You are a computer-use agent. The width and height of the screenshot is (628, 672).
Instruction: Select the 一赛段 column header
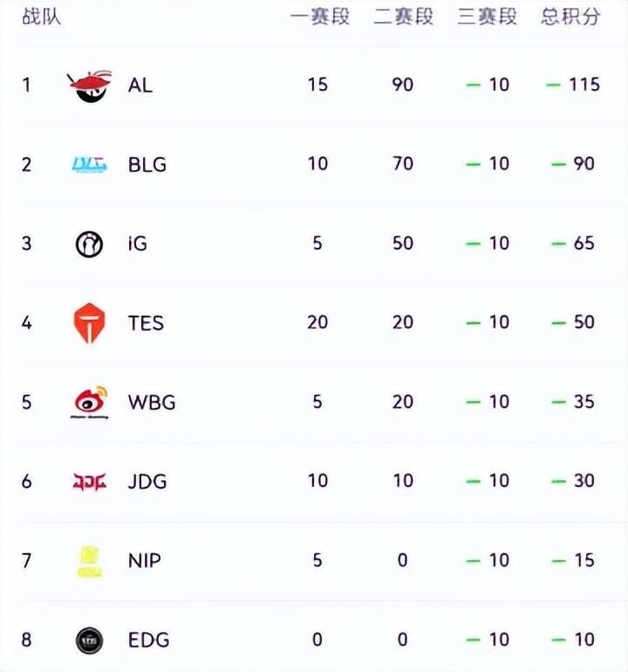coord(319,17)
